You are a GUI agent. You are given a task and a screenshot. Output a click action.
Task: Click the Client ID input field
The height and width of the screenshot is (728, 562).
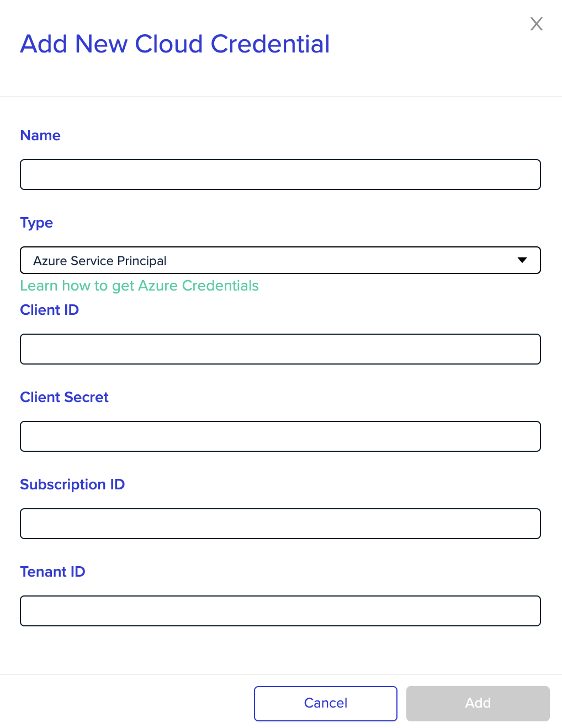tap(280, 349)
